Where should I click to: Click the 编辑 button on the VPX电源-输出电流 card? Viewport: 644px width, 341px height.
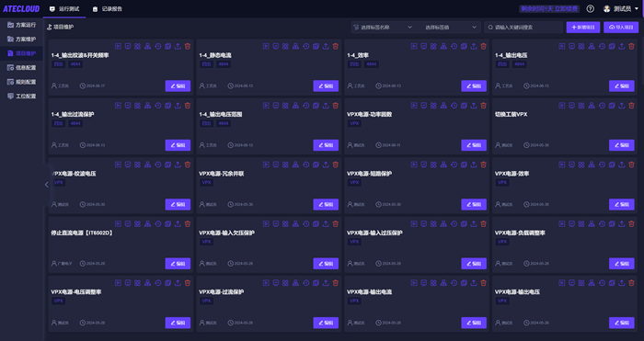(x=474, y=323)
